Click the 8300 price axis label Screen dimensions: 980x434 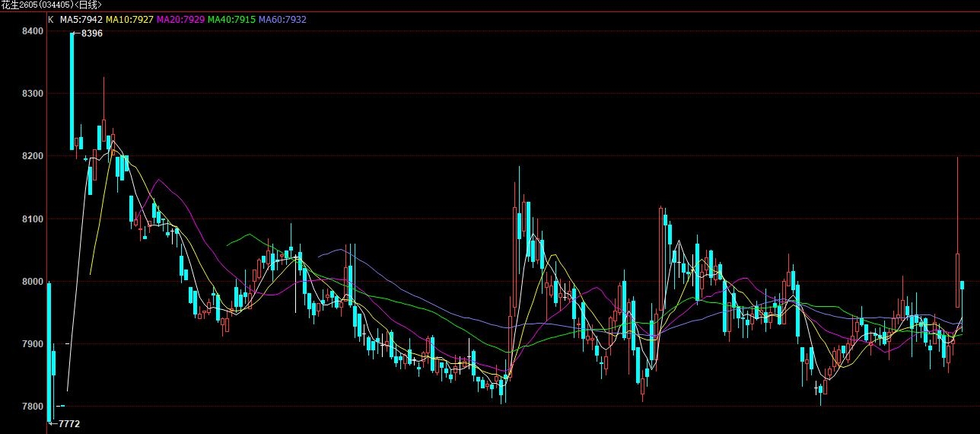click(x=33, y=94)
